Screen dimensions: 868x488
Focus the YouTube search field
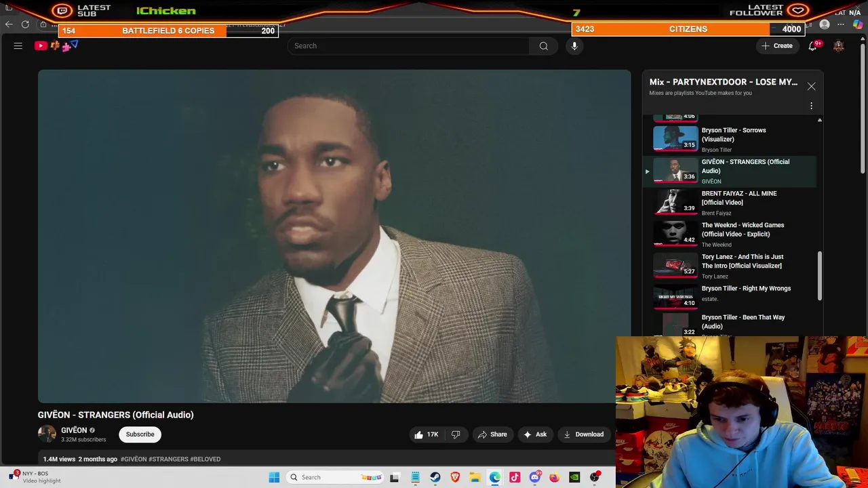point(408,45)
